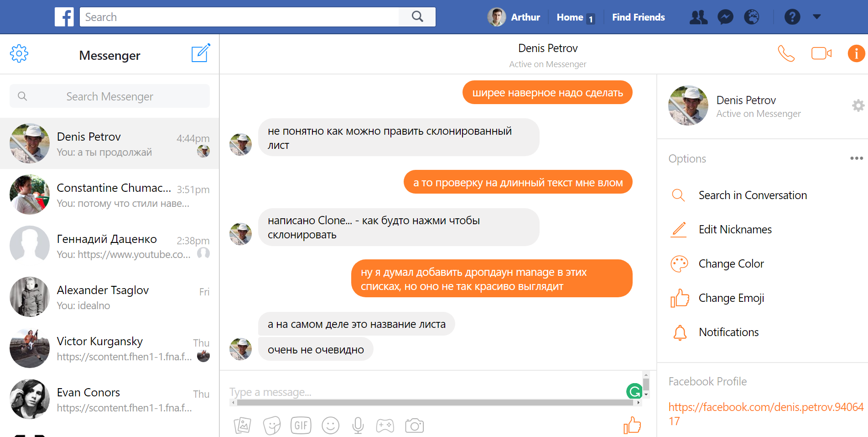
Task: Open the Quick Help question mark icon
Action: click(792, 17)
